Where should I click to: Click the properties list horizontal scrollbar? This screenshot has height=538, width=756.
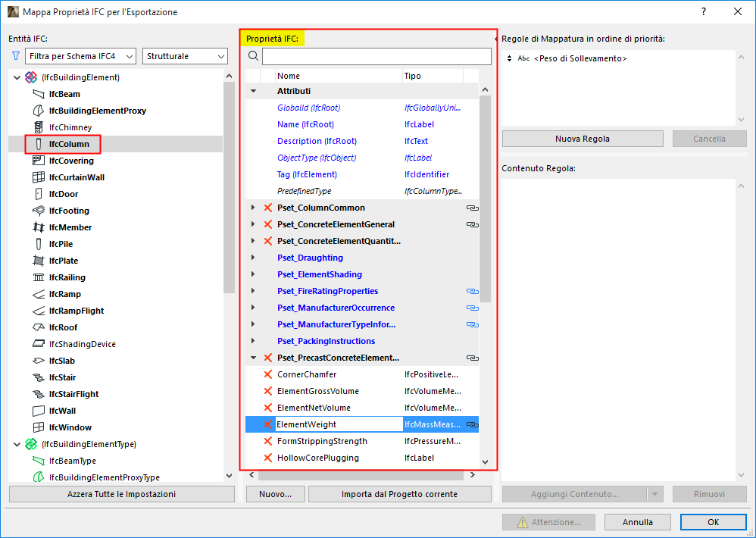362,475
